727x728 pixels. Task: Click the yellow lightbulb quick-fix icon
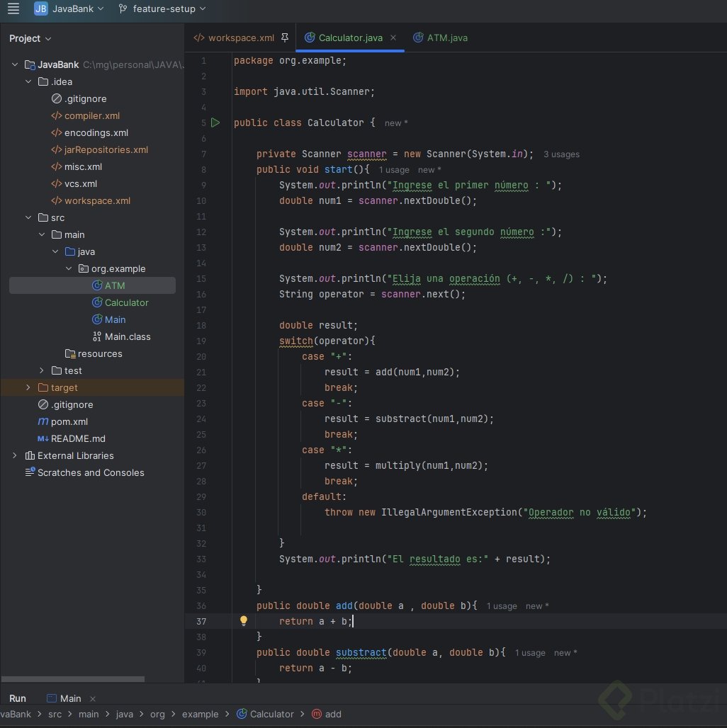click(244, 621)
